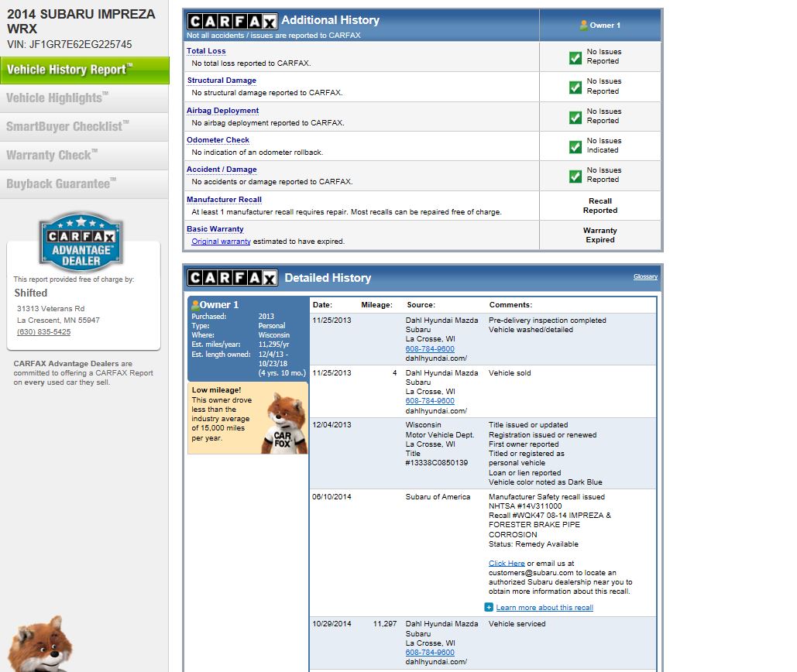Click the person icon beside Owner 1 in Detailed History
Image resolution: width=797 pixels, height=672 pixels.
coord(194,305)
